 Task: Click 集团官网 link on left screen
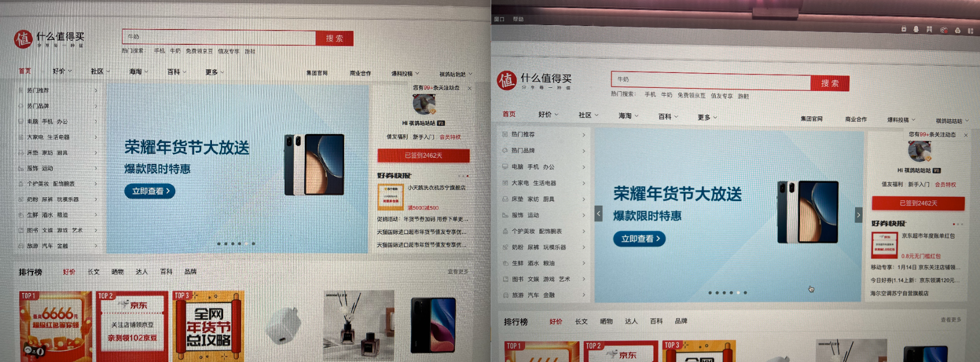tap(317, 73)
